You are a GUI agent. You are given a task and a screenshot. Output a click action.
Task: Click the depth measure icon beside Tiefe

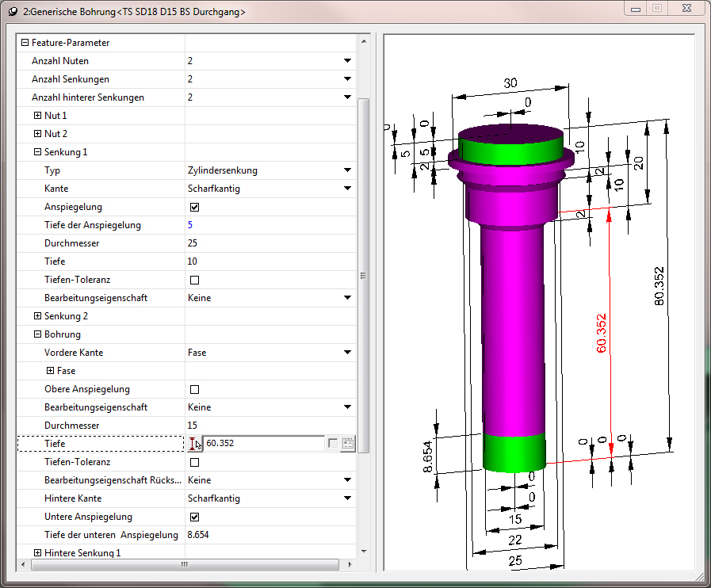tap(194, 444)
